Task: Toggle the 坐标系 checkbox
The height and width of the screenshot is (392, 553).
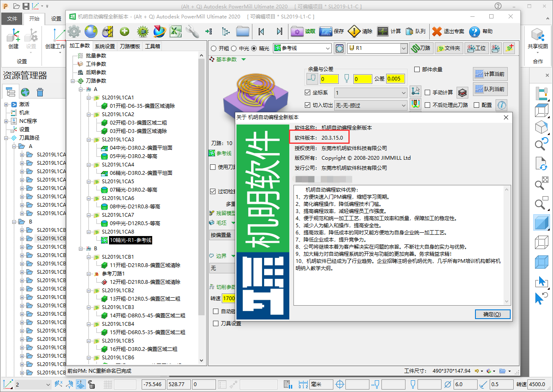Action: tap(307, 93)
